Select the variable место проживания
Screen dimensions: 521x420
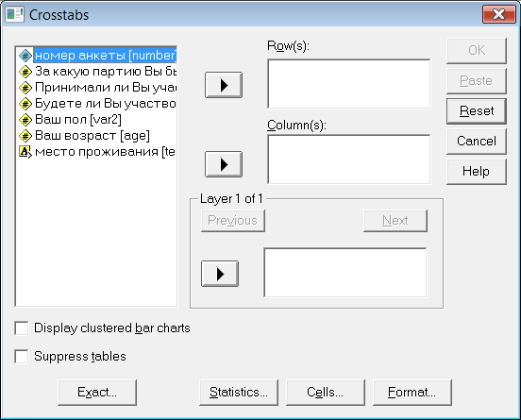(x=106, y=152)
